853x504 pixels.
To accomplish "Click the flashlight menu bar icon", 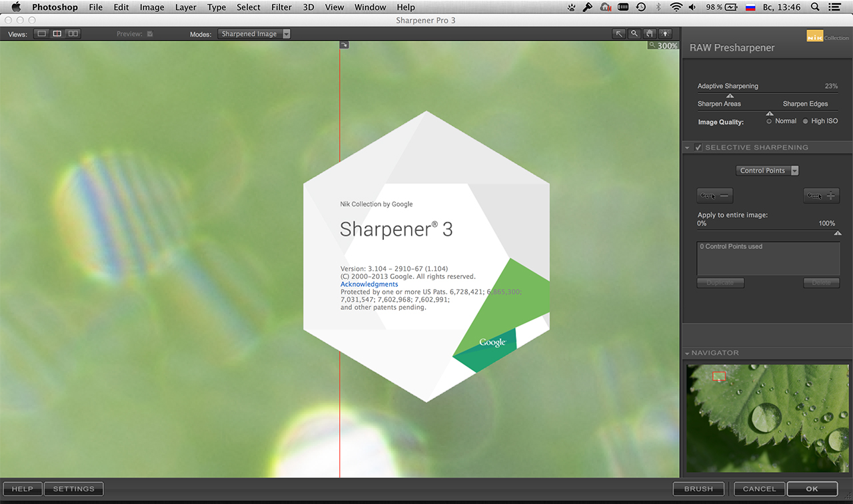I will (588, 7).
